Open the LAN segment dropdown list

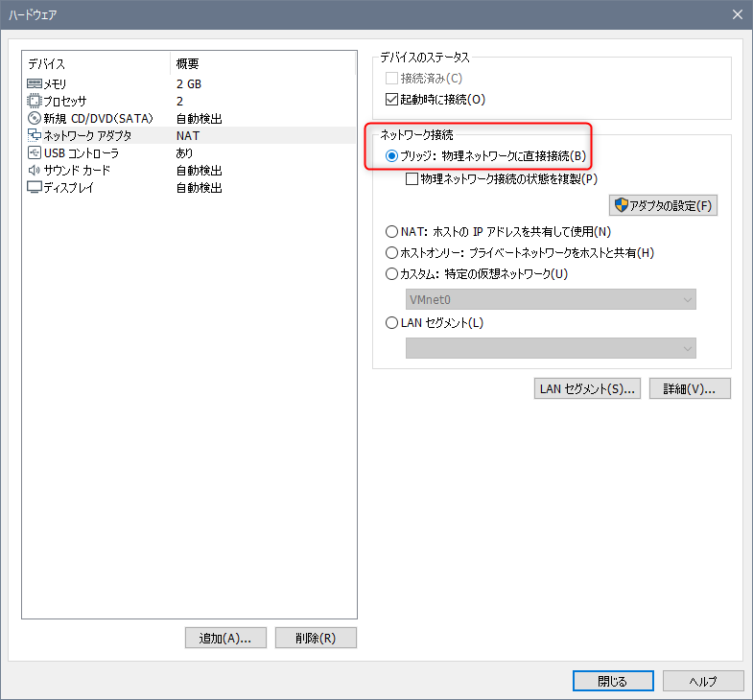coord(551,348)
